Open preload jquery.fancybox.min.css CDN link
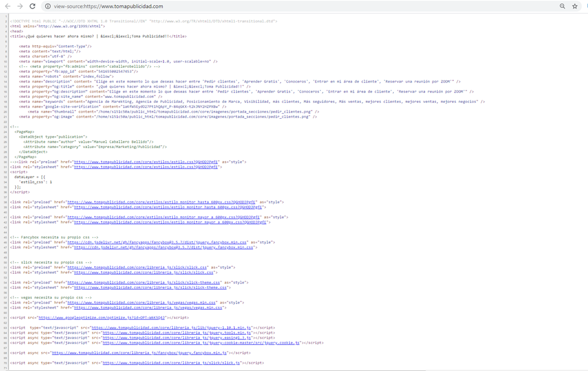The height and width of the screenshot is (371, 588). point(157,242)
